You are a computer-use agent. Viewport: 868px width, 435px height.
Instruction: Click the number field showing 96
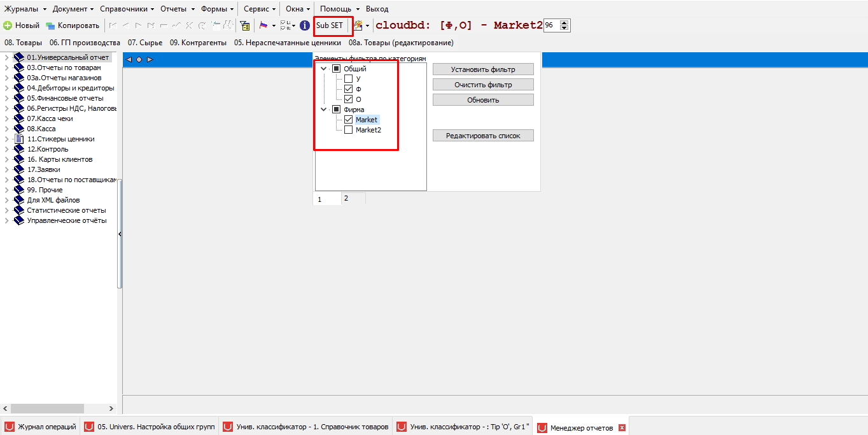coord(551,25)
